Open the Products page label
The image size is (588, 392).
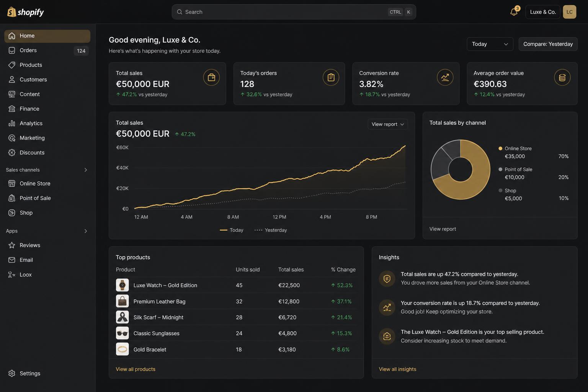(31, 65)
